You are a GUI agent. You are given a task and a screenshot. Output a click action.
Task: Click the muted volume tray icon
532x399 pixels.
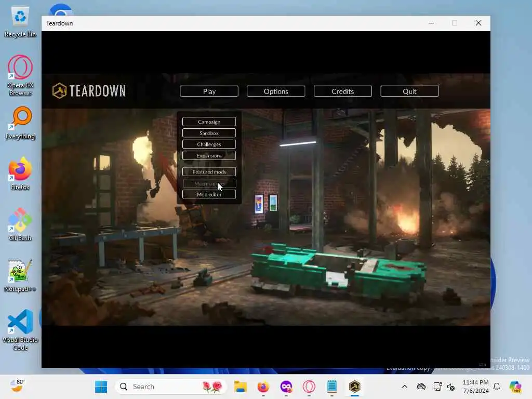click(451, 387)
